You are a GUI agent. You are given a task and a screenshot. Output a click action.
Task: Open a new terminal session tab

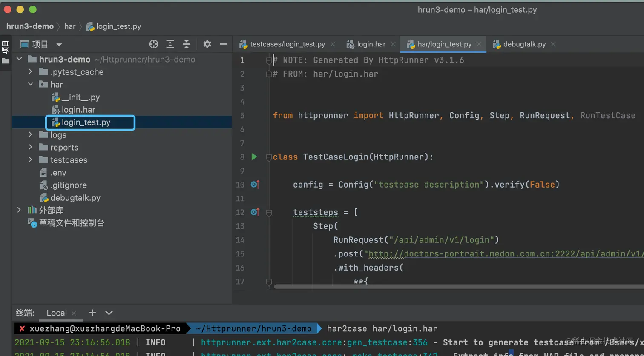pos(92,313)
